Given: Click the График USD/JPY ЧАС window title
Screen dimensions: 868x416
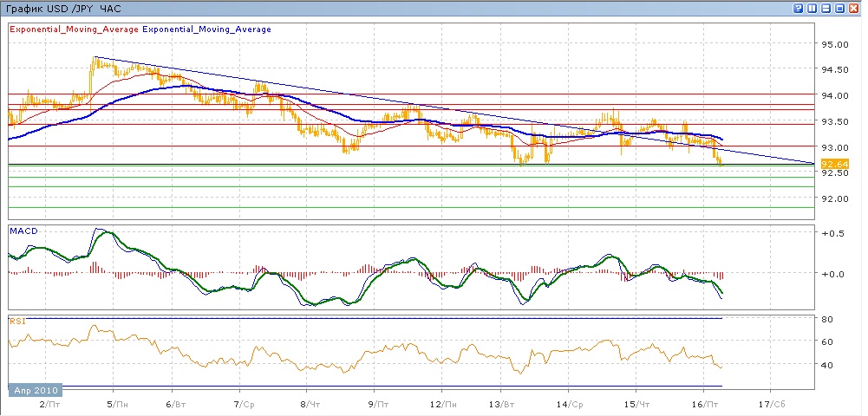Looking at the screenshot, I should tap(63, 8).
